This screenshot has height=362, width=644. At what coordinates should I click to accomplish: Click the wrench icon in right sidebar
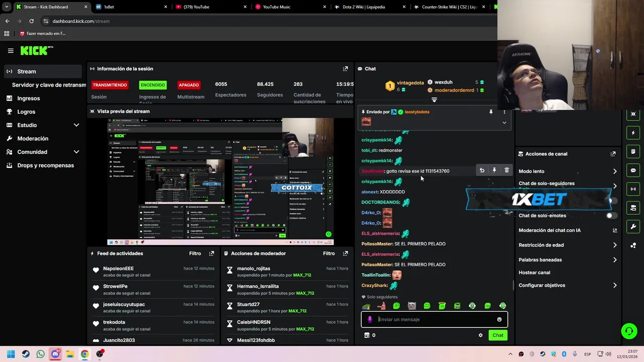tap(633, 226)
